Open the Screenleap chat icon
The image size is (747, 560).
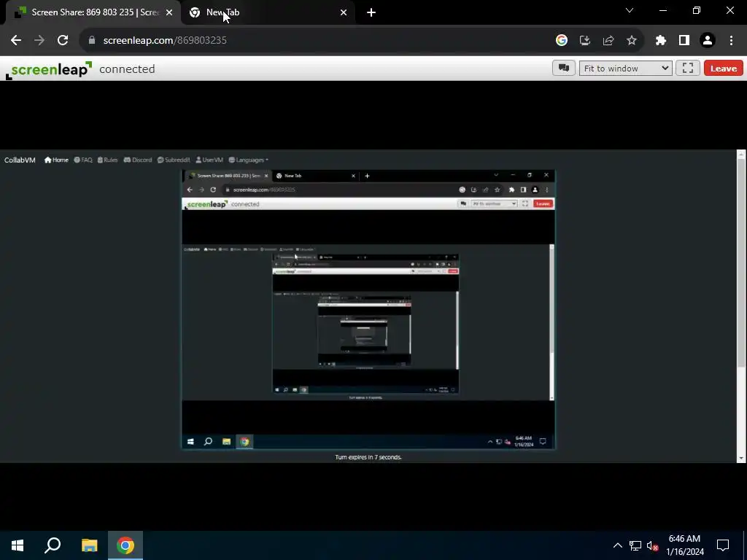pyautogui.click(x=564, y=68)
